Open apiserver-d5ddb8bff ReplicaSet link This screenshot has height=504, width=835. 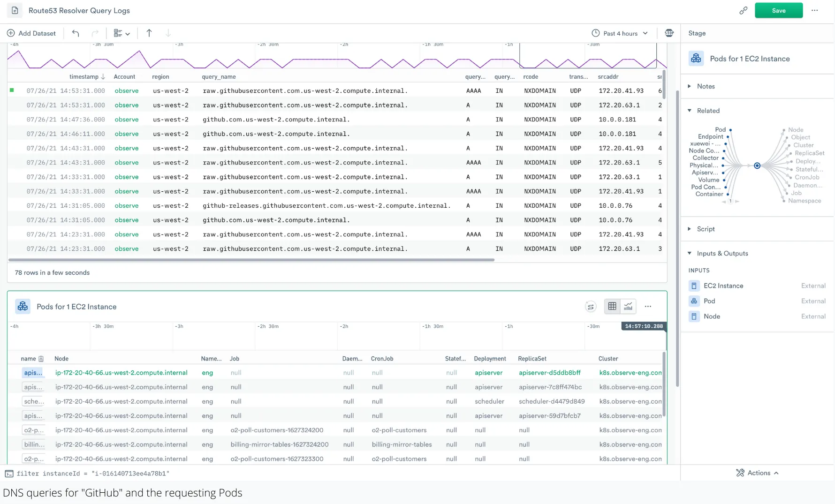(x=549, y=373)
